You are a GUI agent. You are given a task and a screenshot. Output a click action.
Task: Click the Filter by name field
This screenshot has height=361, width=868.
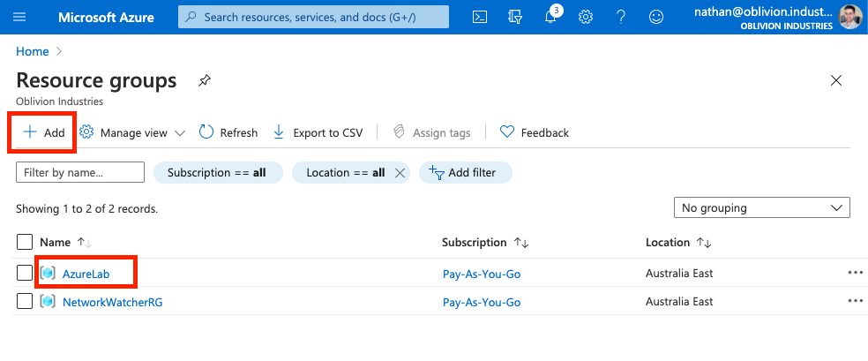click(80, 173)
